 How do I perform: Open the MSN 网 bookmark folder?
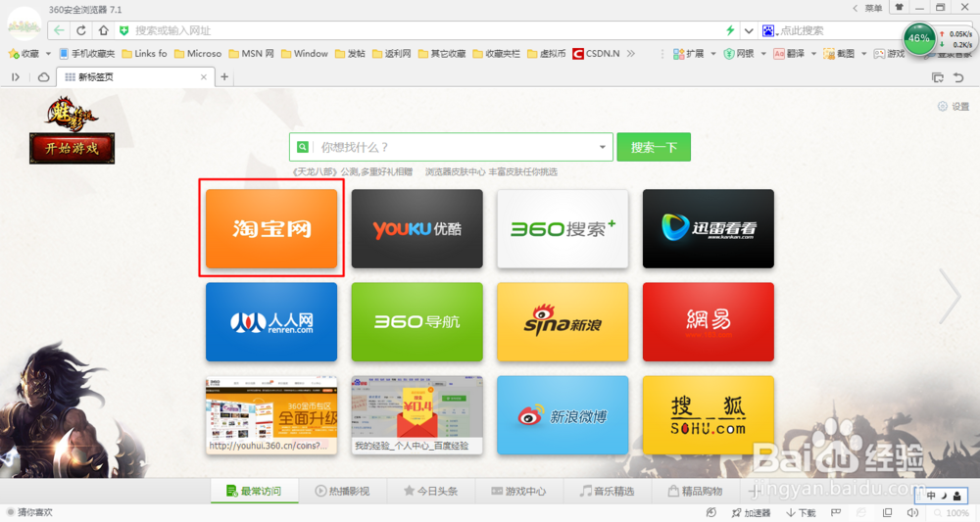coord(251,54)
